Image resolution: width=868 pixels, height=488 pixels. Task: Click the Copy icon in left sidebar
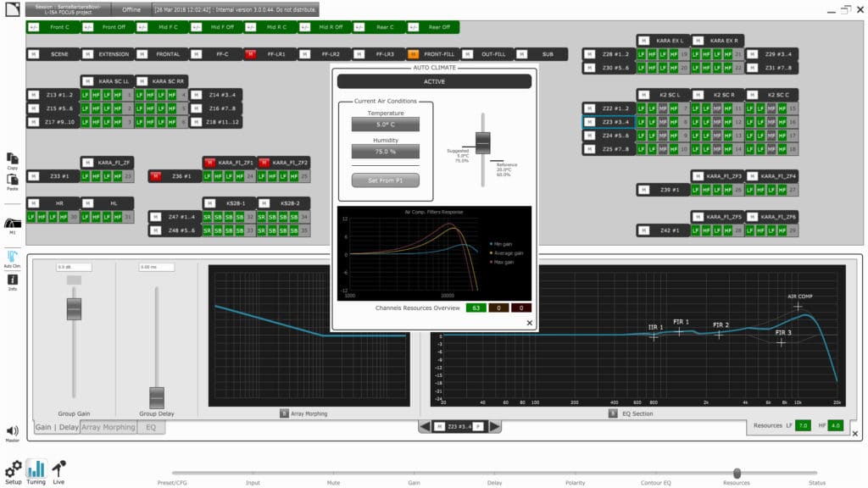click(x=13, y=159)
